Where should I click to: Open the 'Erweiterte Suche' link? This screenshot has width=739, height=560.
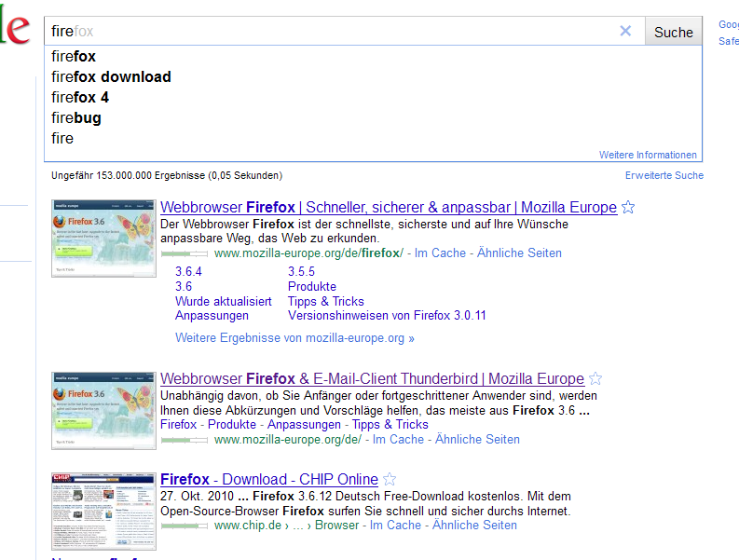click(x=664, y=175)
